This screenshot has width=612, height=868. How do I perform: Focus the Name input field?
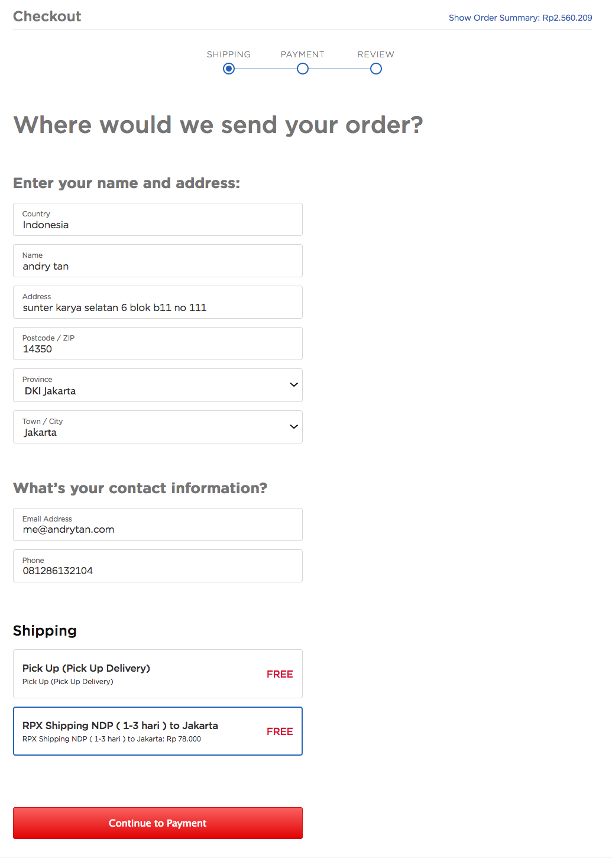tap(158, 261)
